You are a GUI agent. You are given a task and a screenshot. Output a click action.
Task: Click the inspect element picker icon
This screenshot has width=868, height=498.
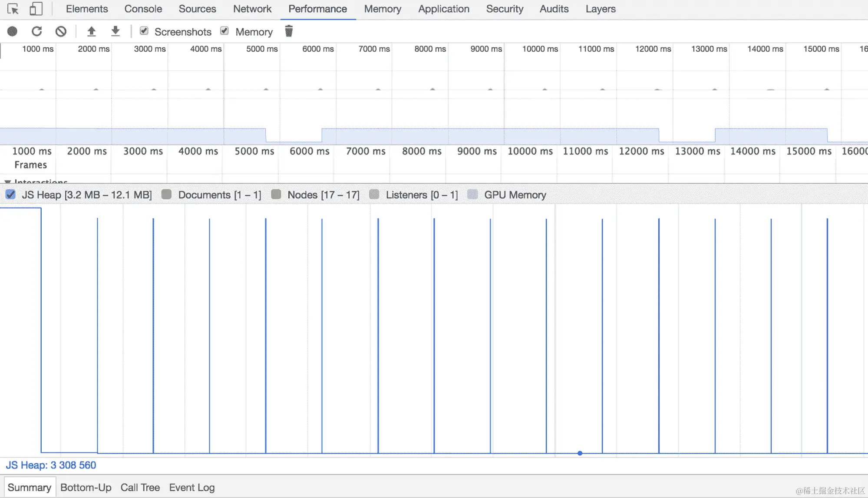(13, 9)
